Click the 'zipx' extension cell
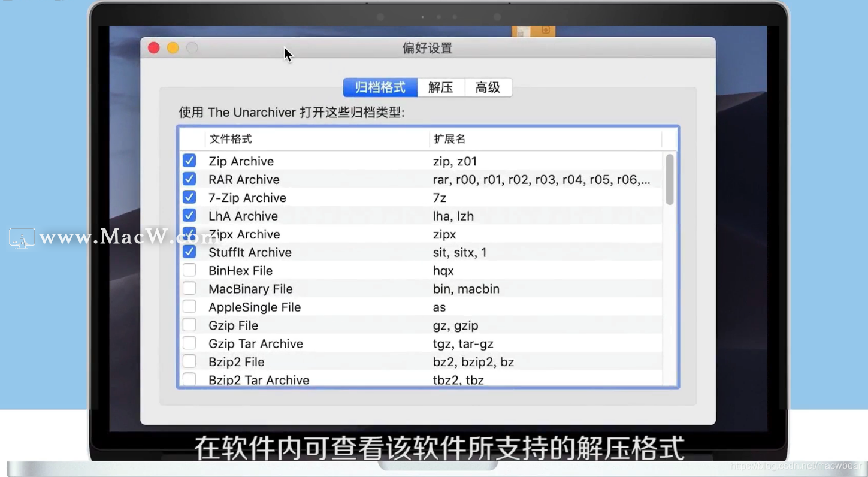This screenshot has height=477, width=868. click(444, 234)
